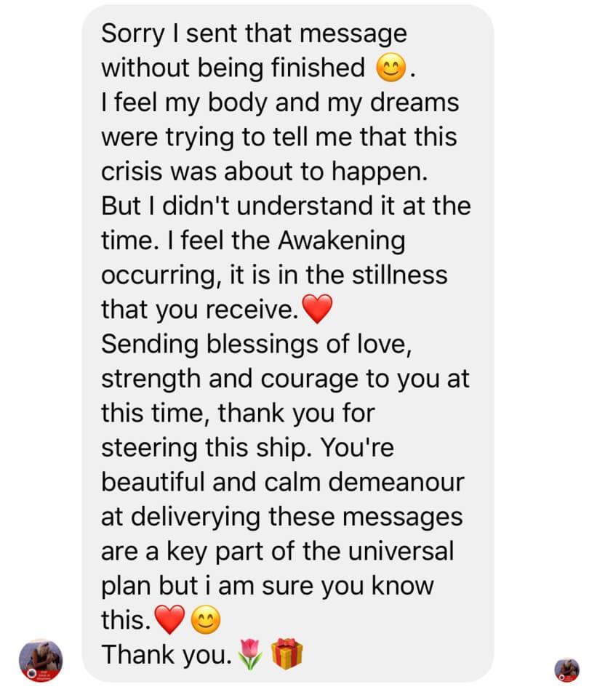Click the line 'strength and courage to you at'
Screen dimensions: 589x700
[x=285, y=379]
